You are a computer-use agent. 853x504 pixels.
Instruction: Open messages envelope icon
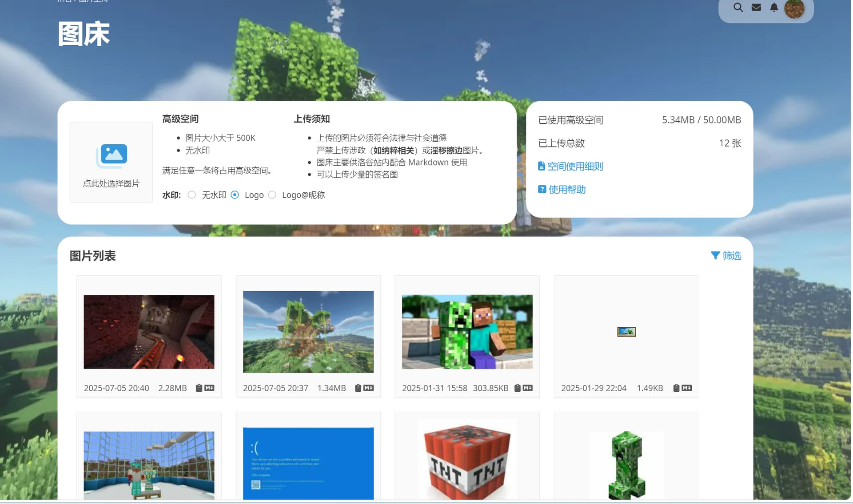[x=756, y=8]
